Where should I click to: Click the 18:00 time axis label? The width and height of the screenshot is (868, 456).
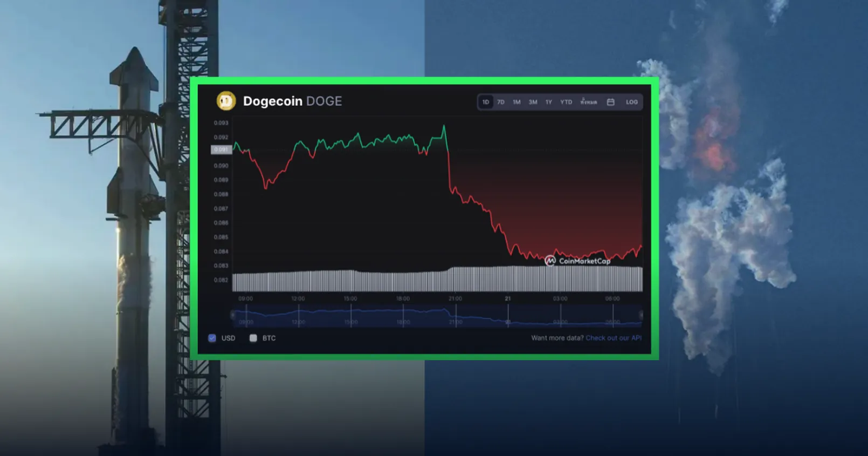(x=403, y=298)
